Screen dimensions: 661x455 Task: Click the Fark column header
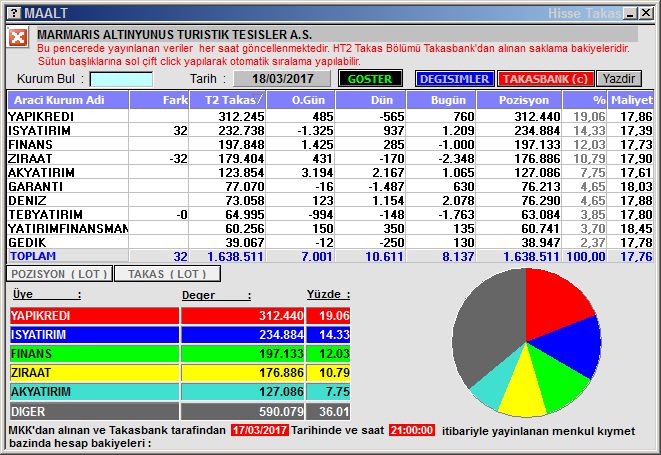pyautogui.click(x=159, y=100)
